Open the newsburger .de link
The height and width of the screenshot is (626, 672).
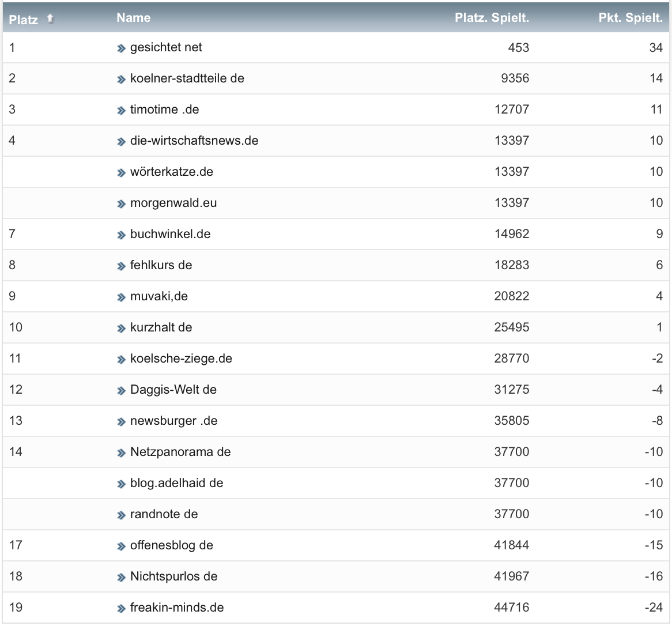click(174, 421)
